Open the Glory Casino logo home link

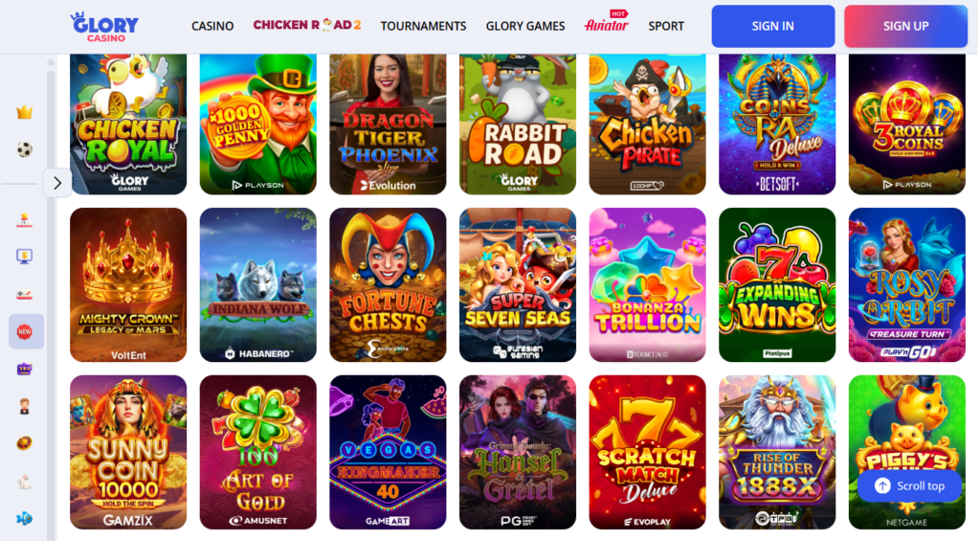point(104,27)
